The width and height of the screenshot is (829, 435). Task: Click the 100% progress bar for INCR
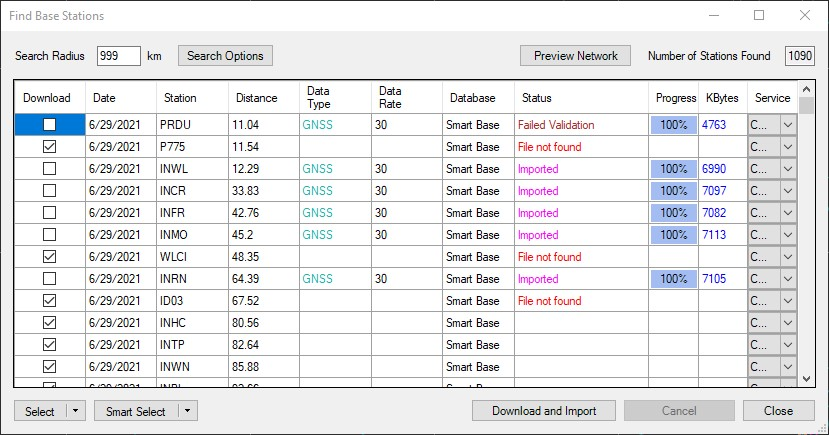point(673,191)
